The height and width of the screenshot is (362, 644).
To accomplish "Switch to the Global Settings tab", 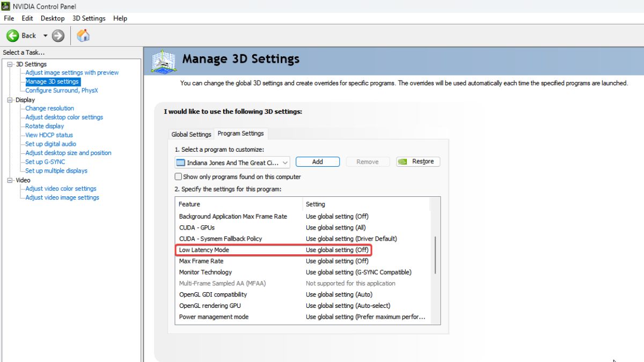I will pos(191,134).
